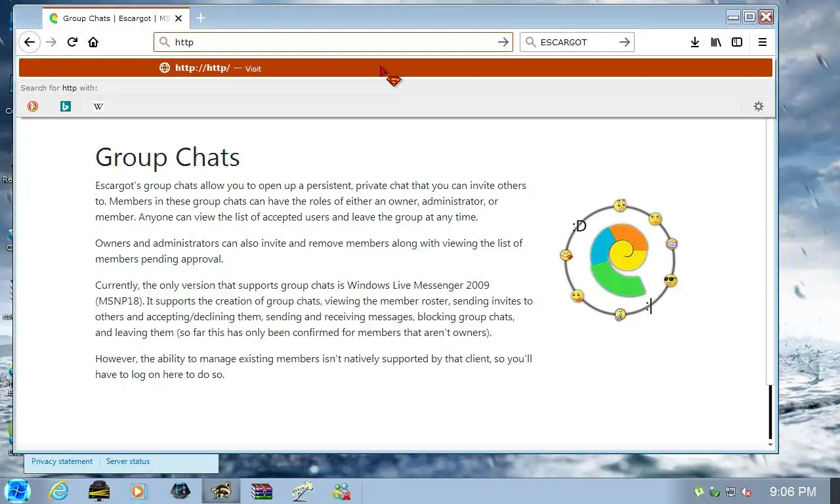Open a new browser tab
Screen dimensions: 840x504
click(x=201, y=18)
